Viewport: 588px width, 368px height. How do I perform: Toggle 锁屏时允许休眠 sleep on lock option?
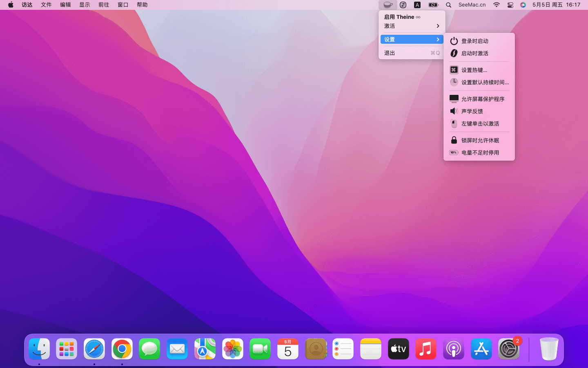pos(480,141)
